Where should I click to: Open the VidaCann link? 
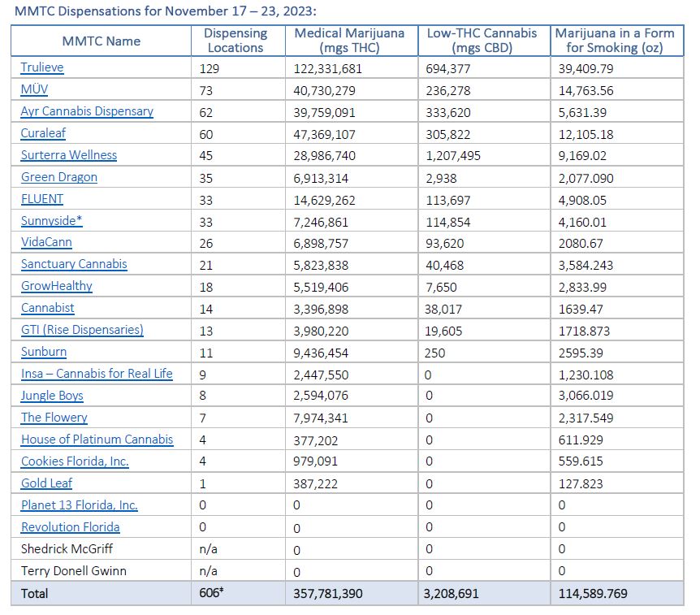point(46,242)
